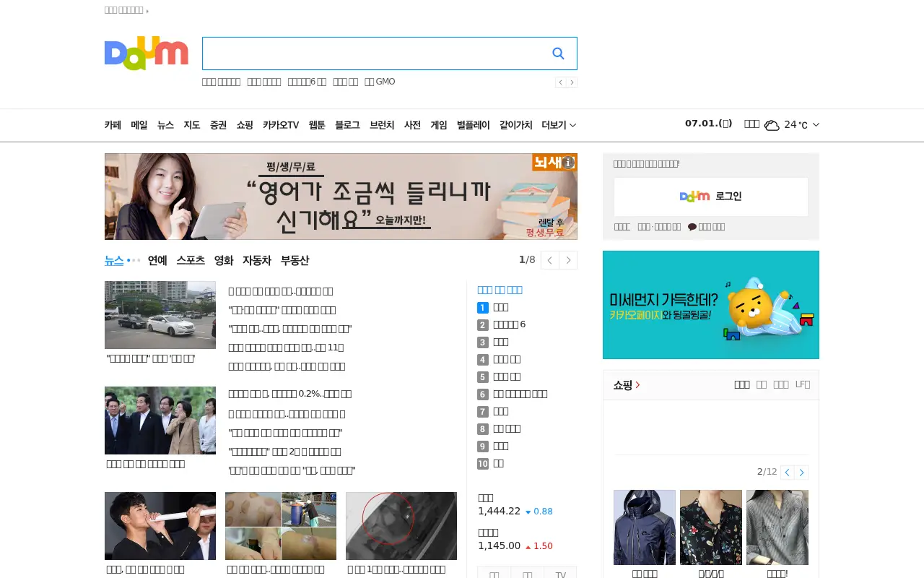The width and height of the screenshot is (924, 578).
Task: Click 같이가치 navigation link
Action: [515, 125]
